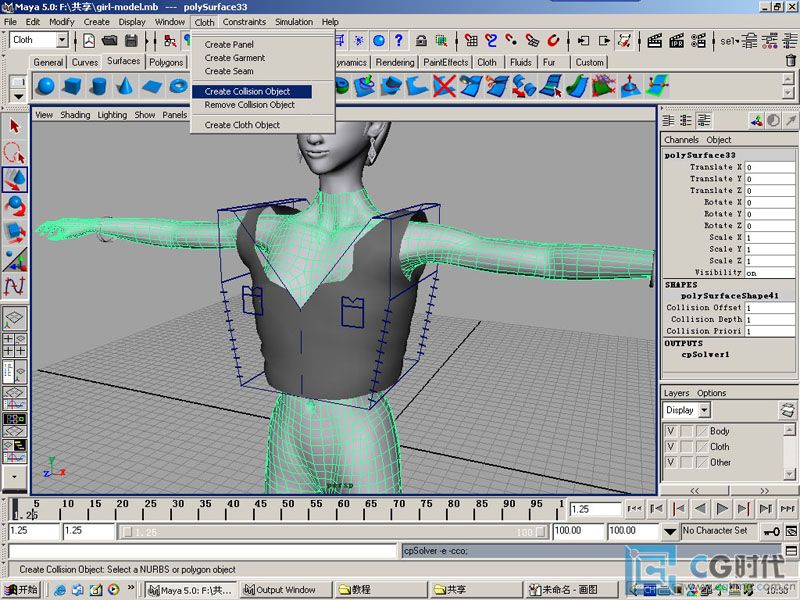Viewport: 800px width, 600px height.
Task: Select the arrow Select tool
Action: (14, 126)
